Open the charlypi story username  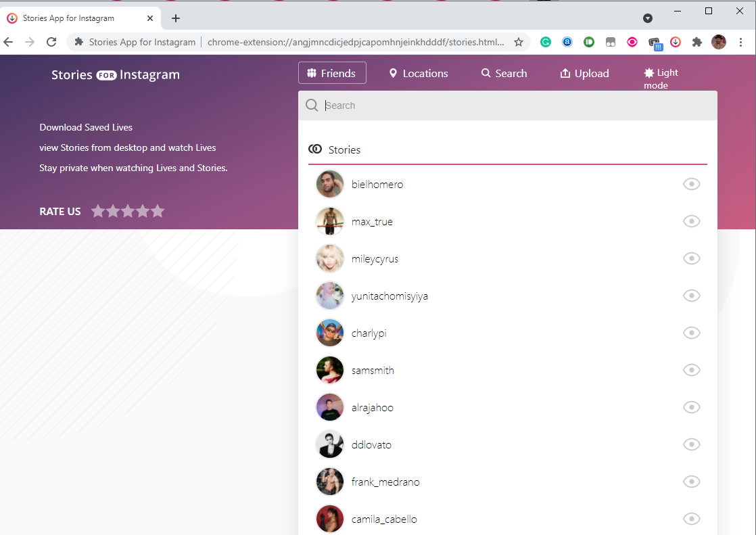369,333
